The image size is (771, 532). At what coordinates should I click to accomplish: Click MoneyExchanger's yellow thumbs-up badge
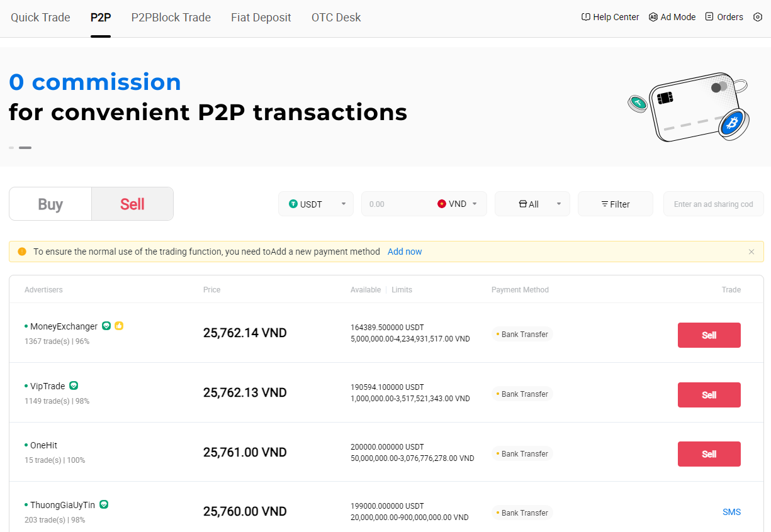119,326
